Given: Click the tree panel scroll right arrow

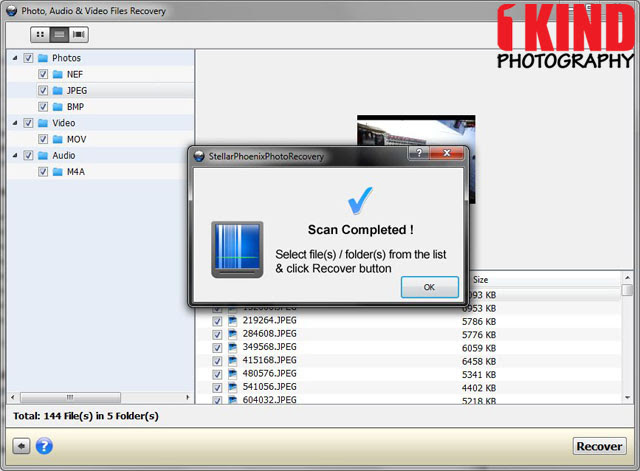Looking at the screenshot, I should pyautogui.click(x=188, y=397).
